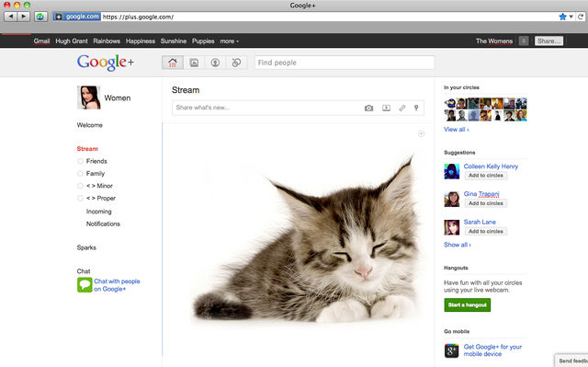The height and width of the screenshot is (367, 588).
Task: Attach a video using the video icon
Action: pyautogui.click(x=386, y=108)
